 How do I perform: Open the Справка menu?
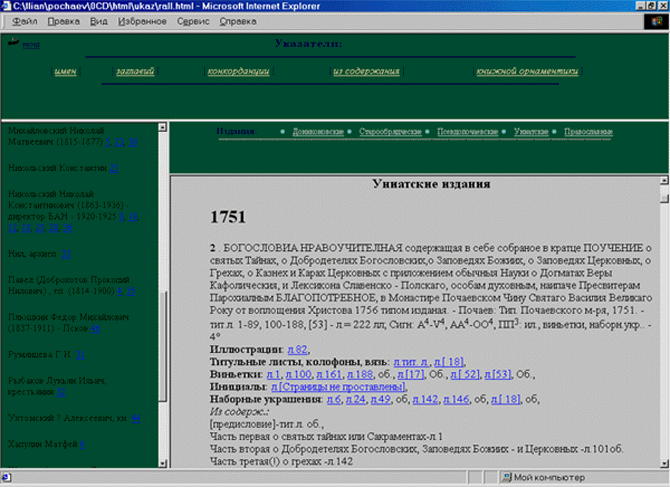[237, 20]
